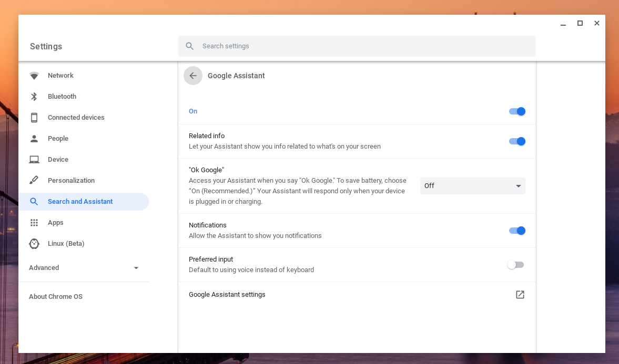Enable the Preferred input voice toggle
The width and height of the screenshot is (619, 364).
click(515, 265)
